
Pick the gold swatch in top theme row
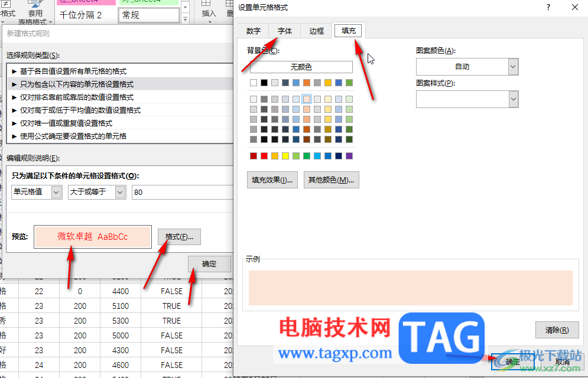(x=328, y=83)
